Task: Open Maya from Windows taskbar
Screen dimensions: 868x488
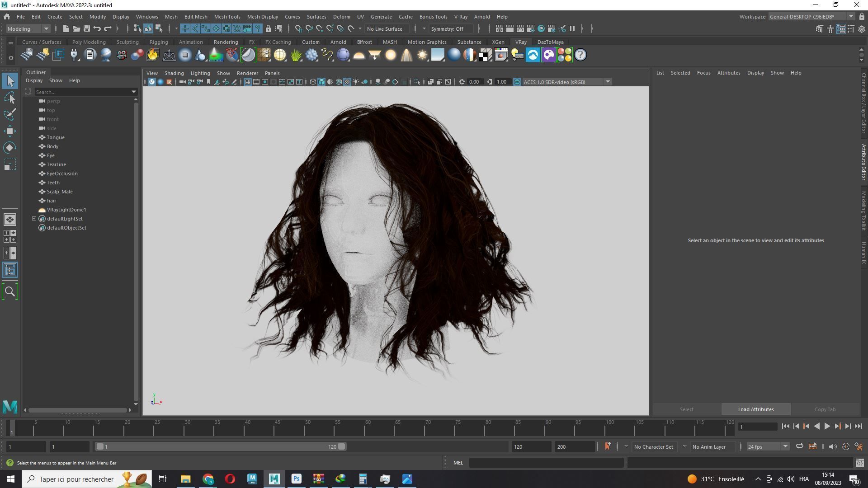Action: tap(274, 479)
